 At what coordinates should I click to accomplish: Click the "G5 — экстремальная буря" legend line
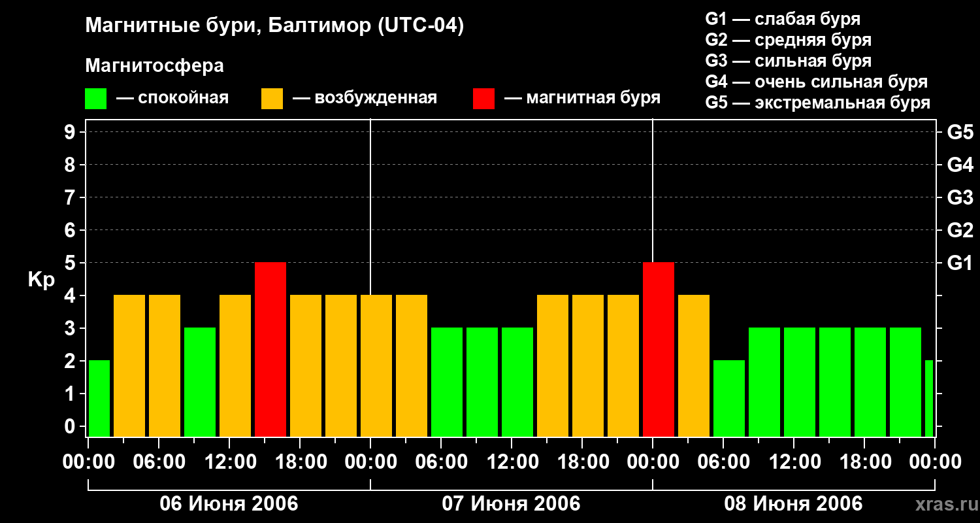(x=817, y=103)
